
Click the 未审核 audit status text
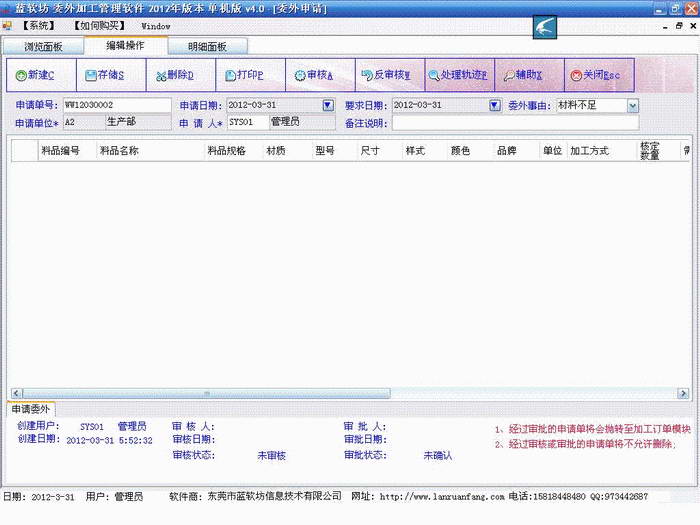(x=271, y=456)
